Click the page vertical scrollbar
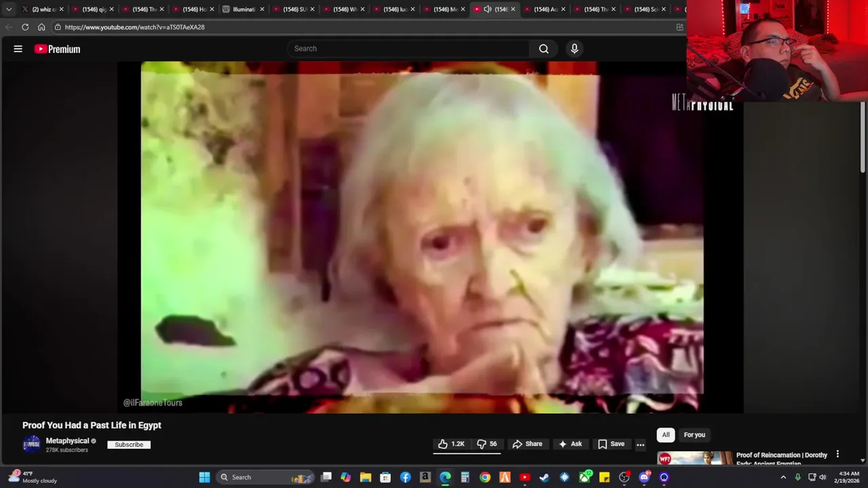The image size is (868, 488). point(863,136)
